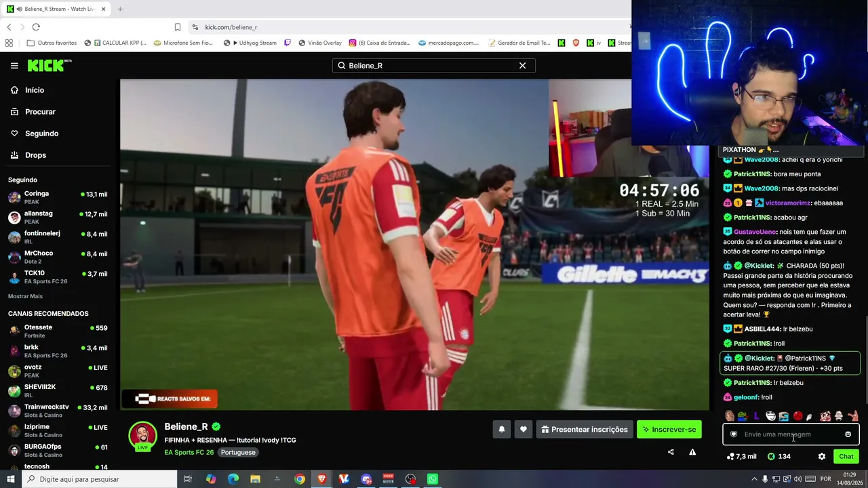The width and height of the screenshot is (868, 488).
Task: Open the browser apps grid icon
Action: click(9, 43)
